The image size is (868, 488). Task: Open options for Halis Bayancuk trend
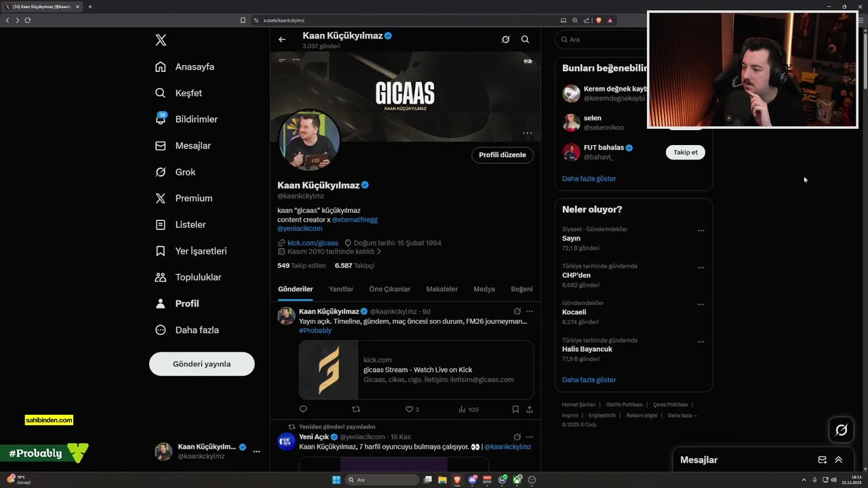[x=701, y=342]
